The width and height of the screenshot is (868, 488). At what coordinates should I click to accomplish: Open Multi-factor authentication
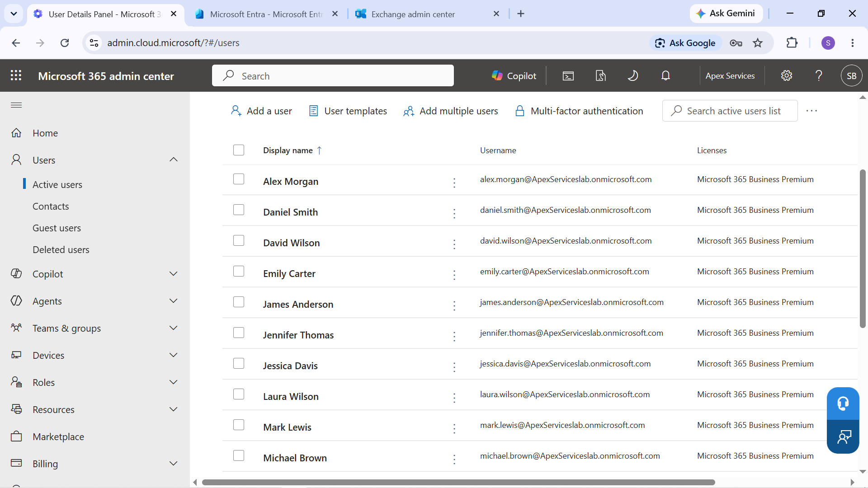click(x=579, y=111)
